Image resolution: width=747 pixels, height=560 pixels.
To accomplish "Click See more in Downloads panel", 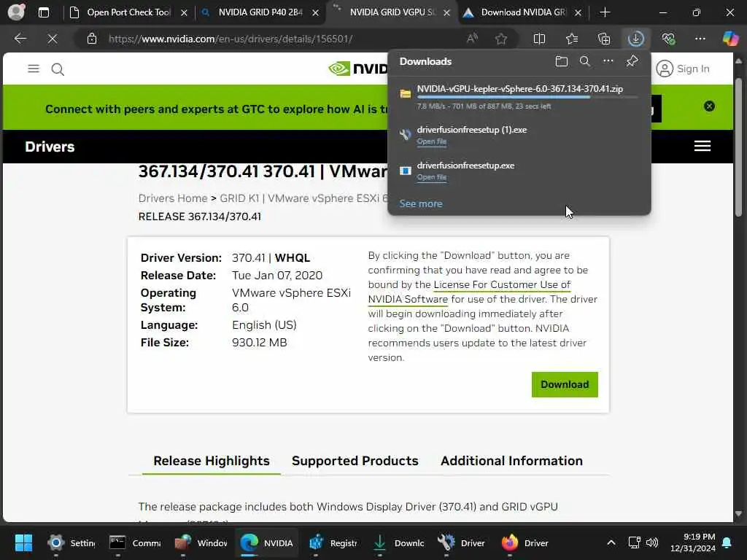I will click(421, 204).
